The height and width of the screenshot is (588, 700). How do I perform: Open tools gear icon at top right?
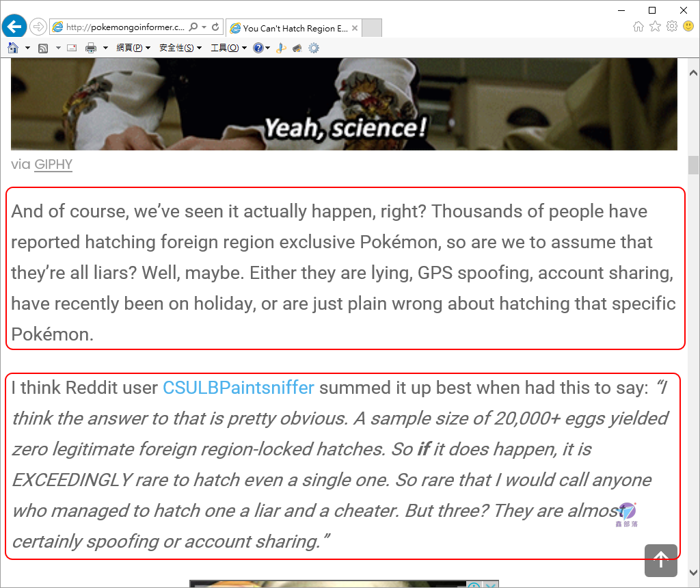pos(672,27)
